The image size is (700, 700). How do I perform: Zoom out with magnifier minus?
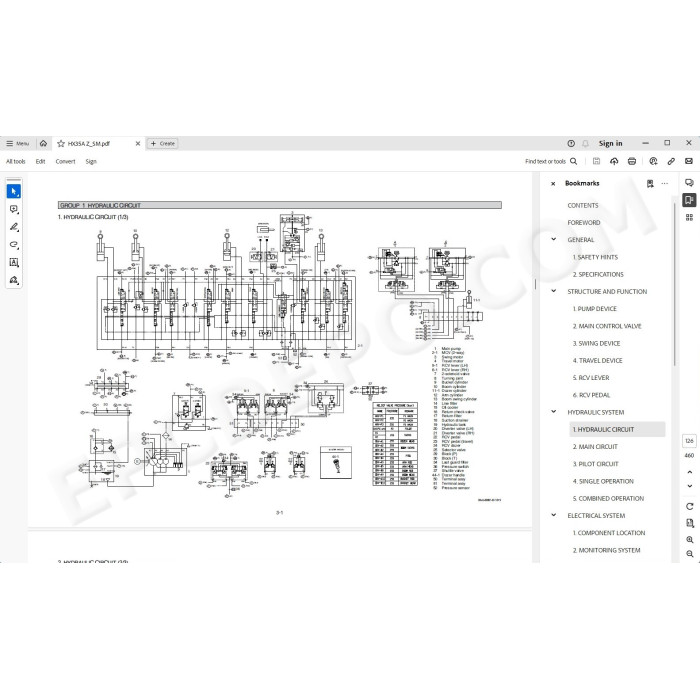click(689, 554)
